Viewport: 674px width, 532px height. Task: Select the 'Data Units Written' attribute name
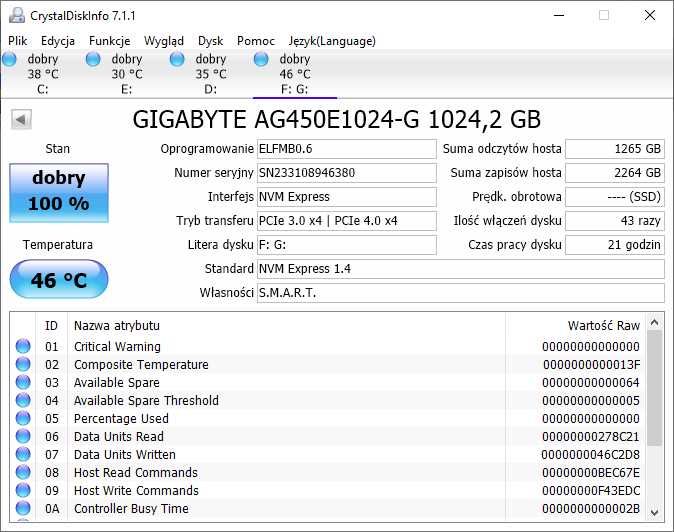[125, 455]
